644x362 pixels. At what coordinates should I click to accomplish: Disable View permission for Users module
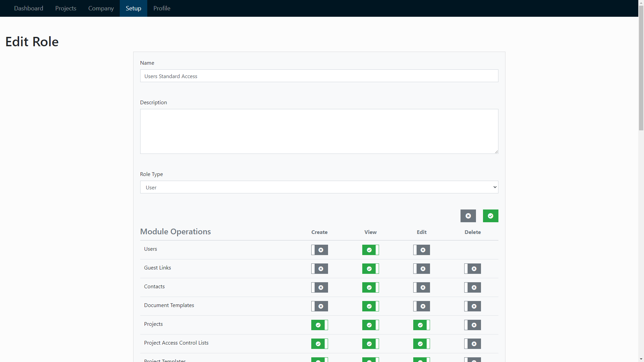point(370,250)
